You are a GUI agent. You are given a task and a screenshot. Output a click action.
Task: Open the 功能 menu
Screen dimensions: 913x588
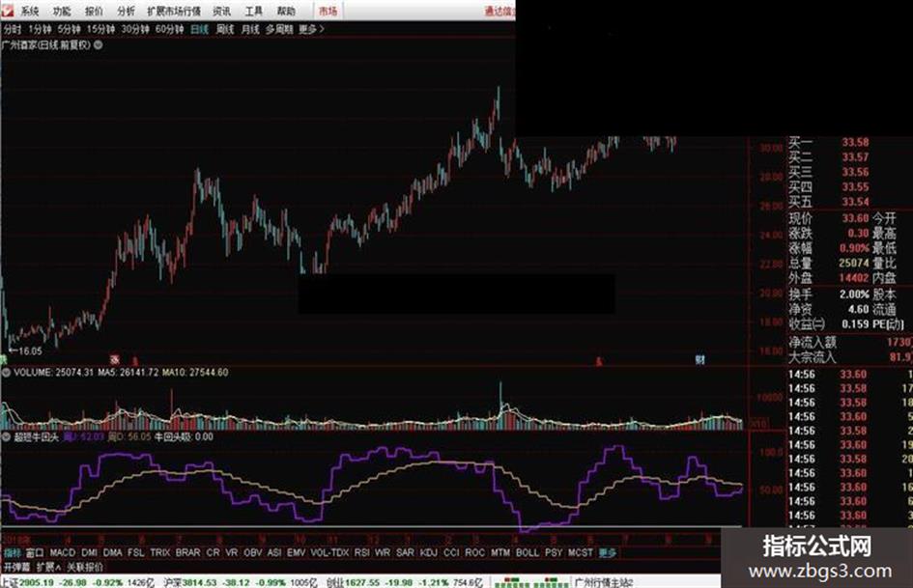coord(62,11)
